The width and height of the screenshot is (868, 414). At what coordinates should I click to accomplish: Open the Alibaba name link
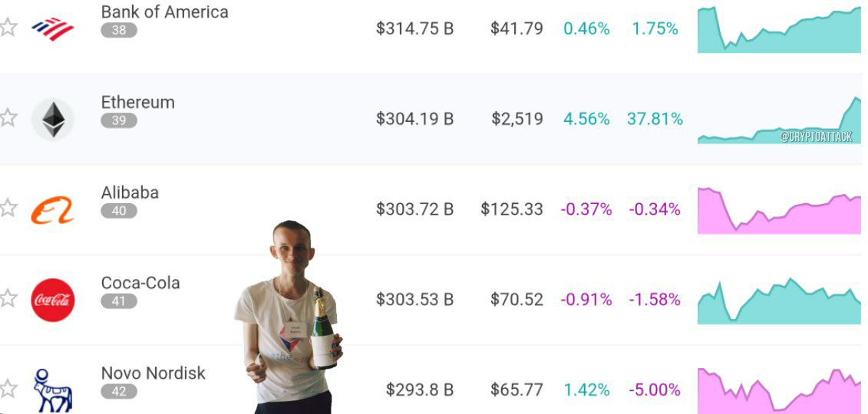point(130,192)
